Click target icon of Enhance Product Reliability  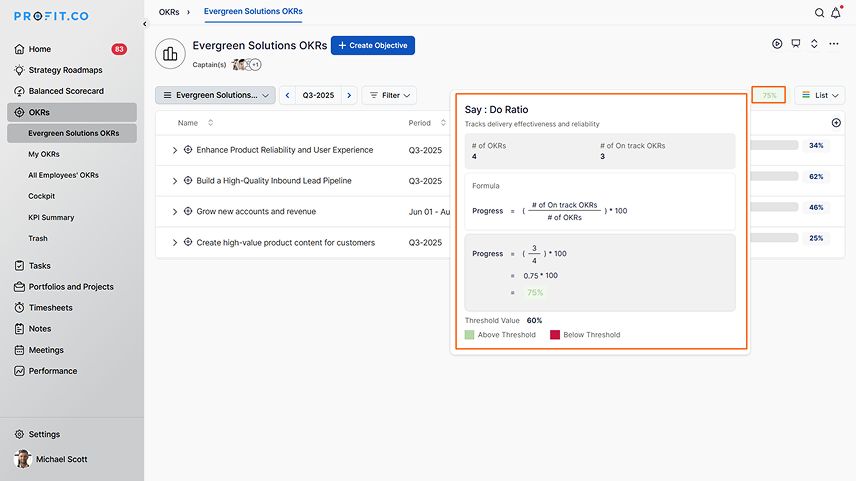(x=188, y=150)
